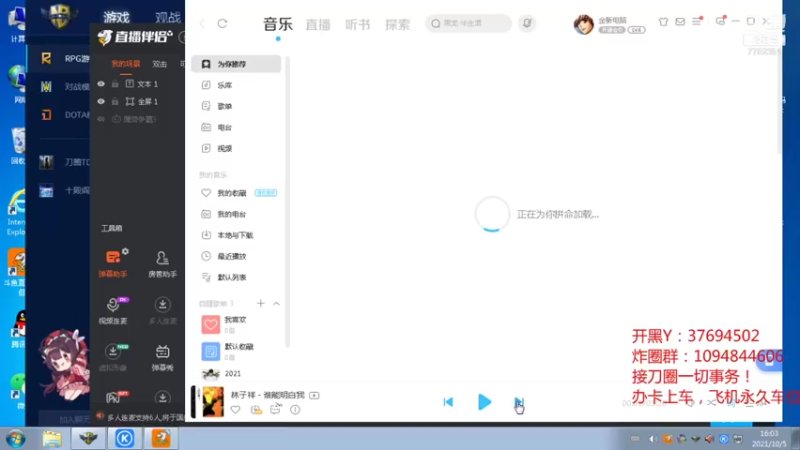
Task: Open the MV icon beside song title
Action: coord(314,395)
